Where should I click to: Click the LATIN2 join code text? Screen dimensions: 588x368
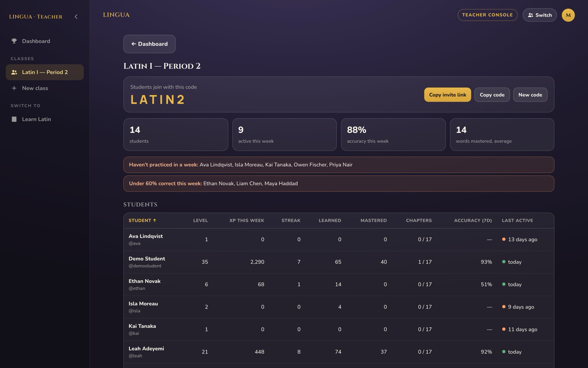click(x=158, y=99)
